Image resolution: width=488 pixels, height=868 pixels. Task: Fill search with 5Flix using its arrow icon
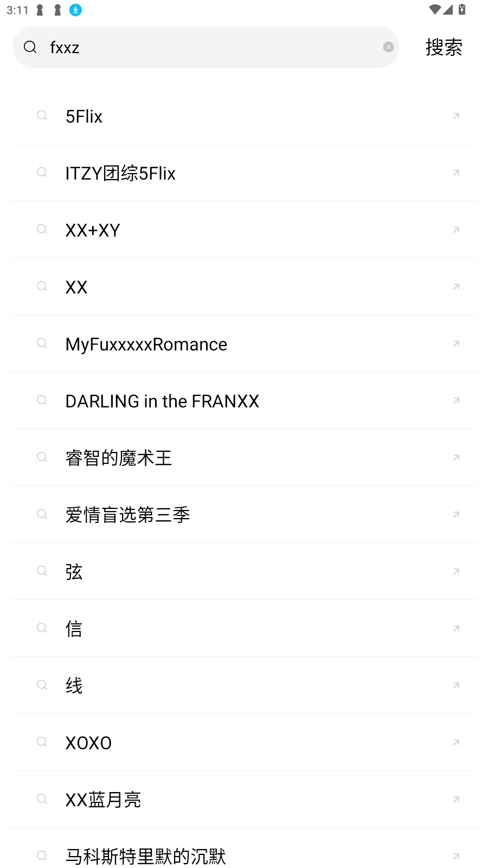click(x=456, y=116)
